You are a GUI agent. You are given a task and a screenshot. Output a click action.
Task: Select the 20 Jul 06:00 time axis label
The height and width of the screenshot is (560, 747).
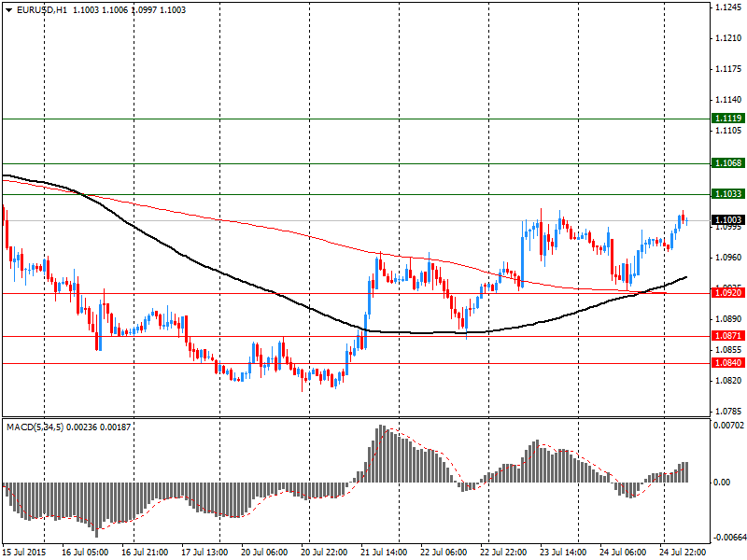pos(264,552)
